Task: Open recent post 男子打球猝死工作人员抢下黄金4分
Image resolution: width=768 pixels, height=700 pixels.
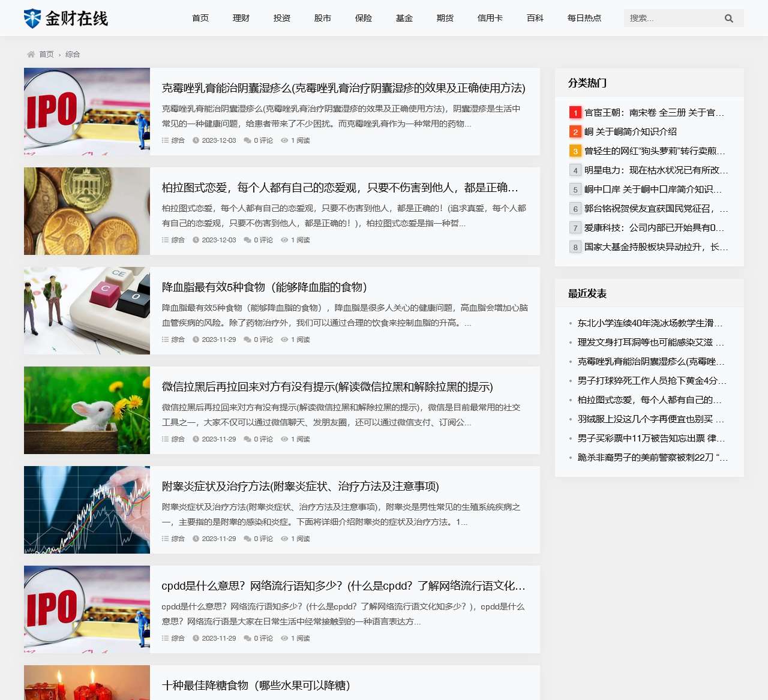Action: coord(652,381)
